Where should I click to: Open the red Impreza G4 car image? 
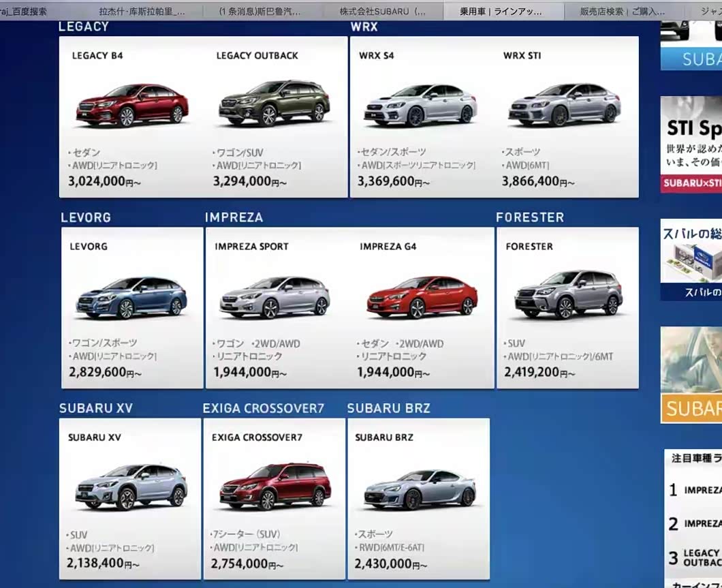click(x=422, y=298)
